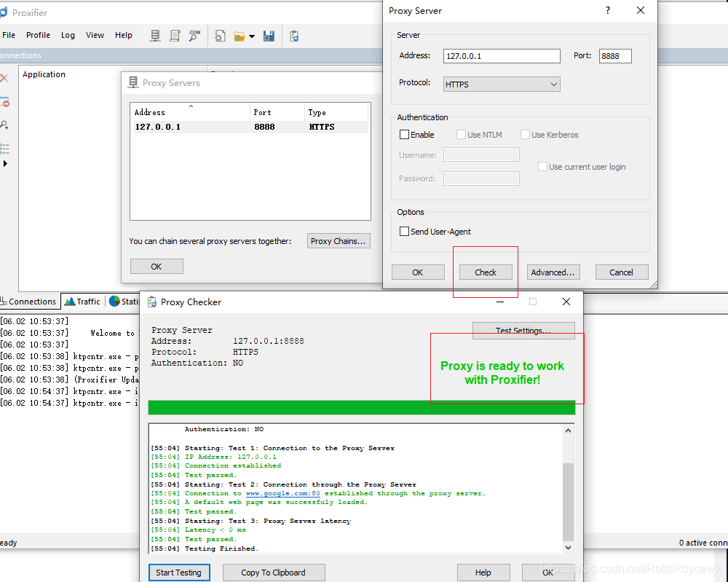Viewport: 728px width, 582px height.
Task: Select the 127.0.0.1 proxy row
Action: point(250,127)
